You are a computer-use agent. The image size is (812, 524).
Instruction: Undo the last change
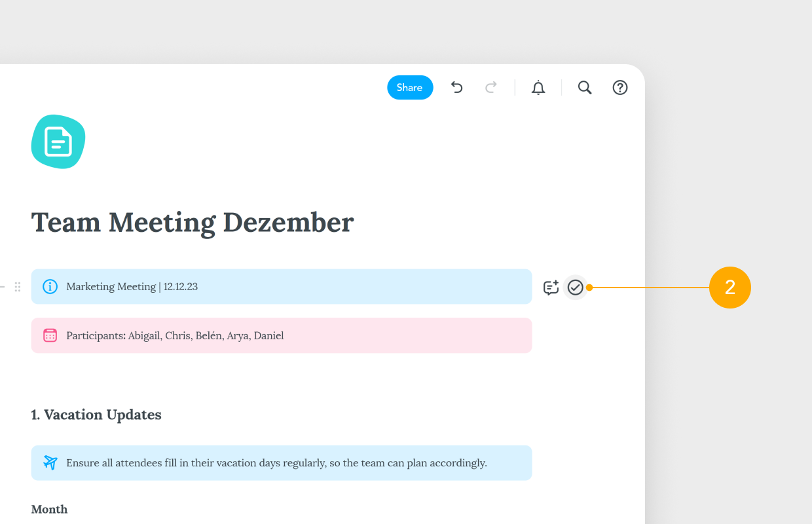click(457, 88)
